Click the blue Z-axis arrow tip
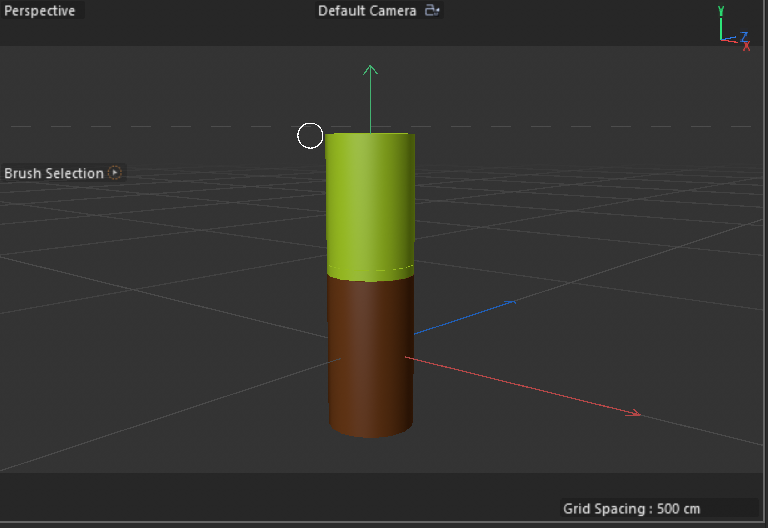The image size is (768, 528). (x=512, y=301)
